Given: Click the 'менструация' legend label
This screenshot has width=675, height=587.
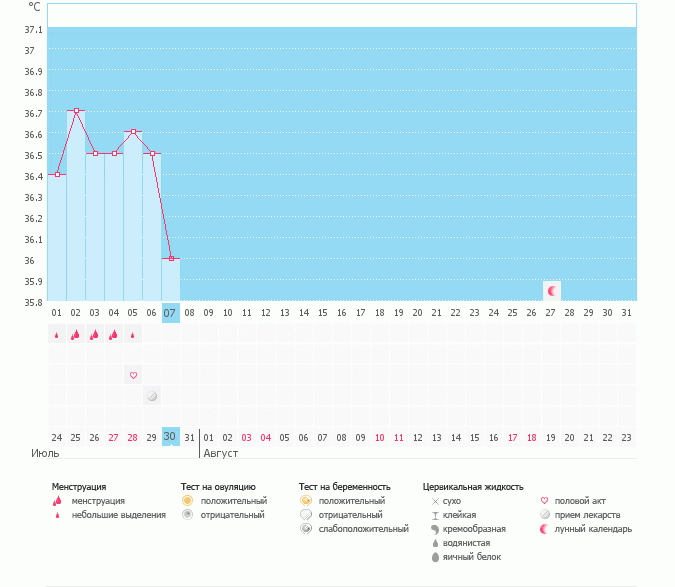Looking at the screenshot, I should (98, 500).
